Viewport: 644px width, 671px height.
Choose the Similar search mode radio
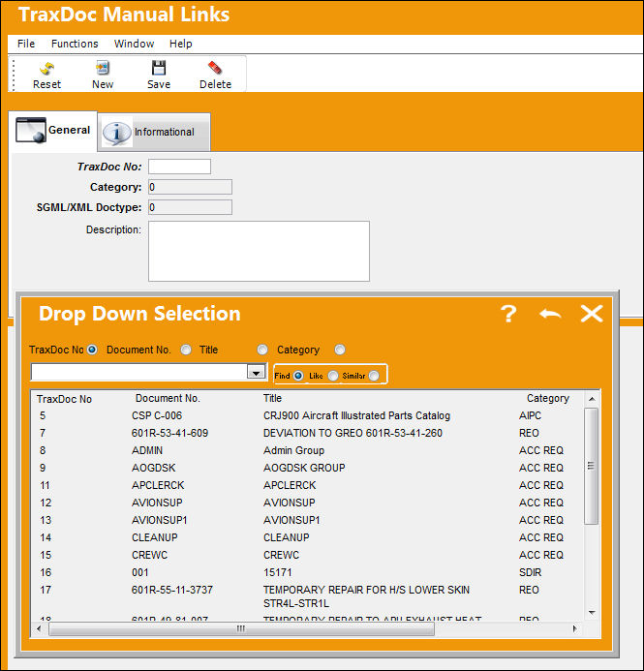point(374,376)
